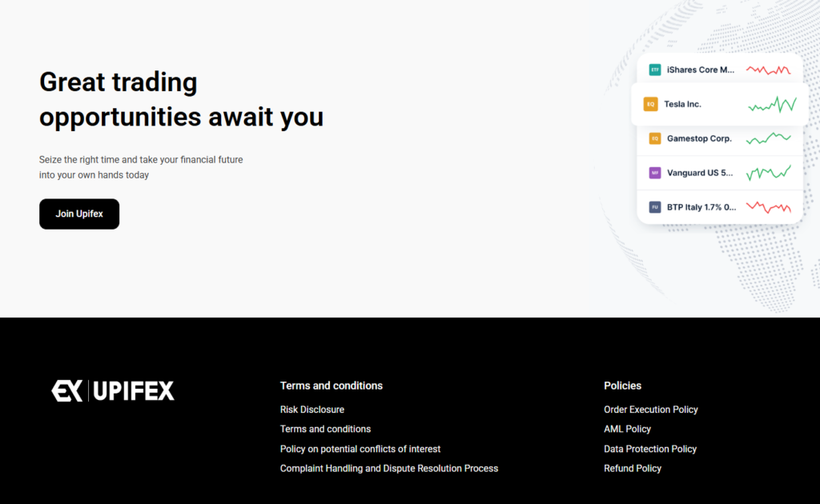Click the EQ badge next to Gamestop Corp.

[654, 138]
